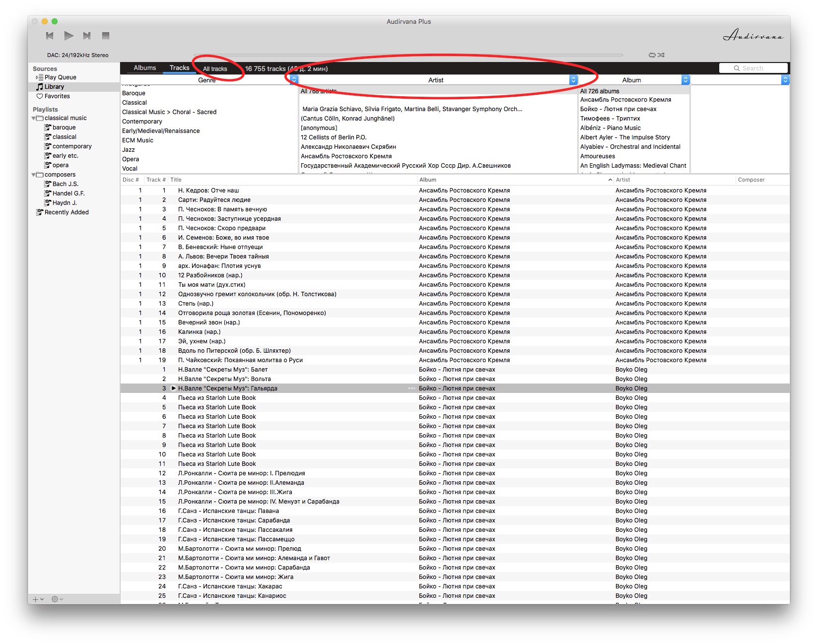This screenshot has height=644, width=818.
Task: Select the Classical genre
Action: 135,103
